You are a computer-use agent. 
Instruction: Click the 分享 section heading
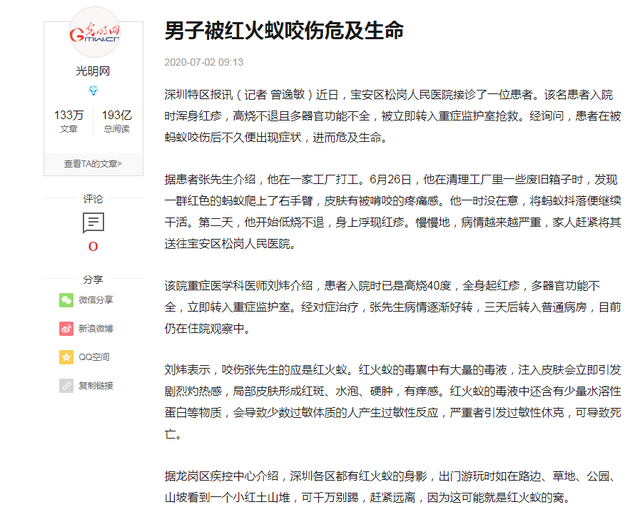(x=93, y=280)
